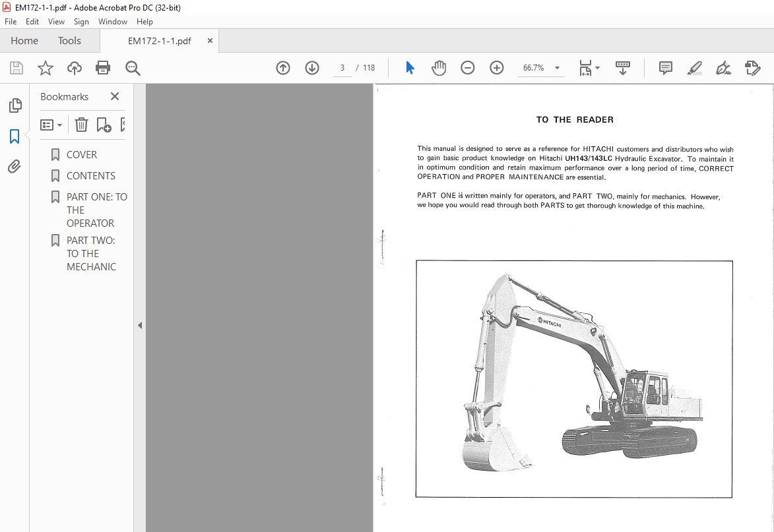
Task: Click the 66.7% zoom value field
Action: click(x=533, y=68)
